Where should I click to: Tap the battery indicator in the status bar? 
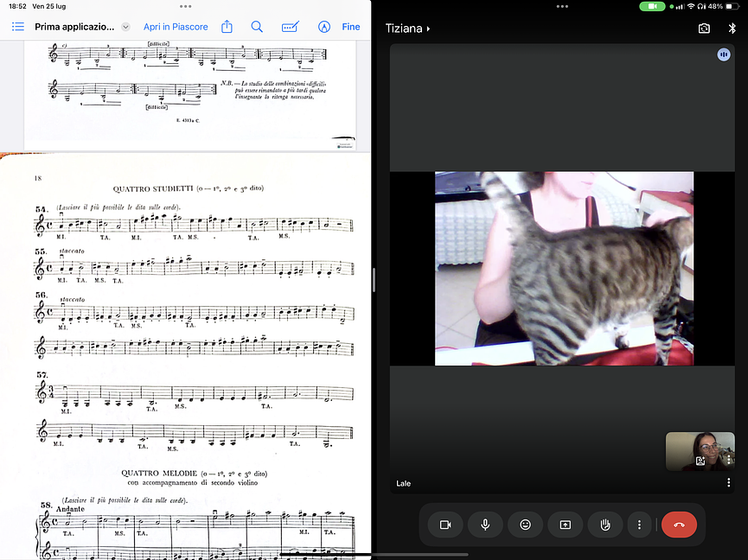point(732,6)
